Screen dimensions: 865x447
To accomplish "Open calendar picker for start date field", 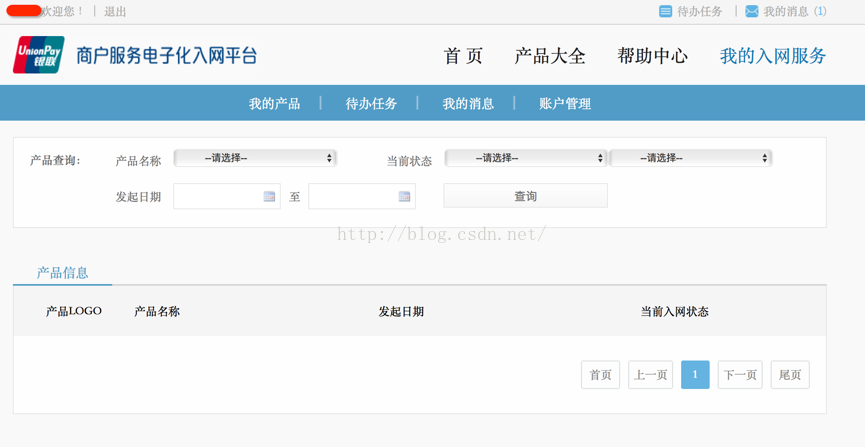I will tap(269, 196).
